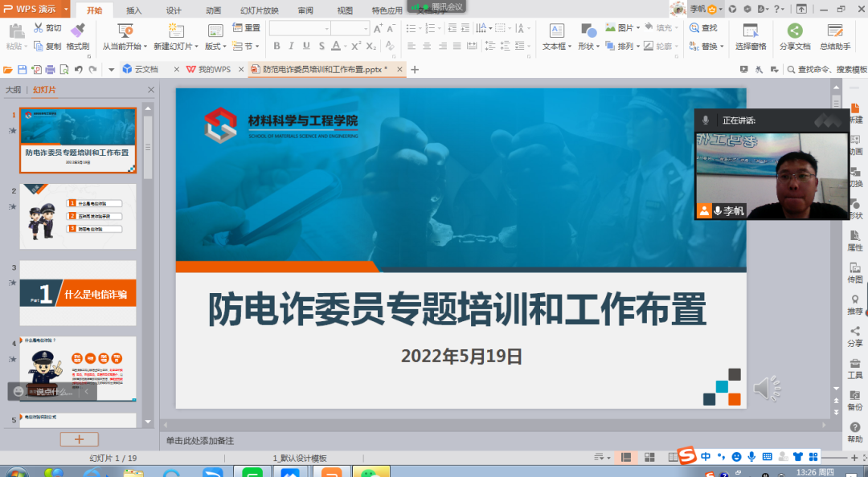Click the Reset (重置) button

[246, 27]
